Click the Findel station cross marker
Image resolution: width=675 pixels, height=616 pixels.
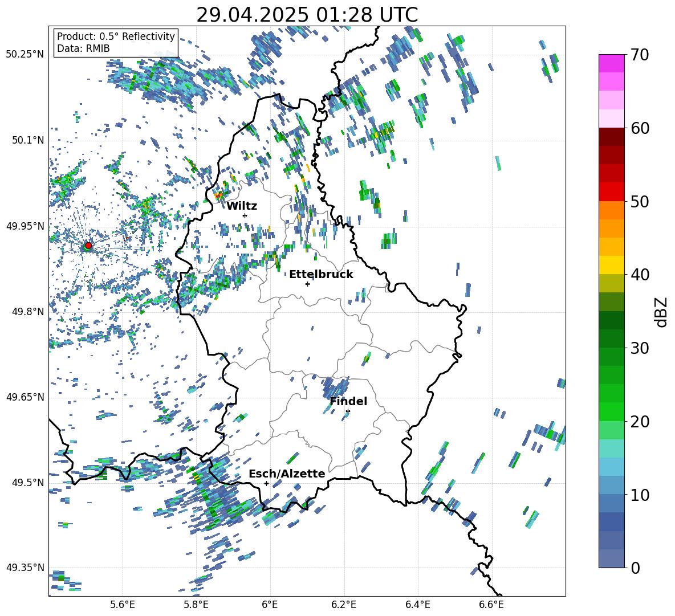pyautogui.click(x=348, y=411)
